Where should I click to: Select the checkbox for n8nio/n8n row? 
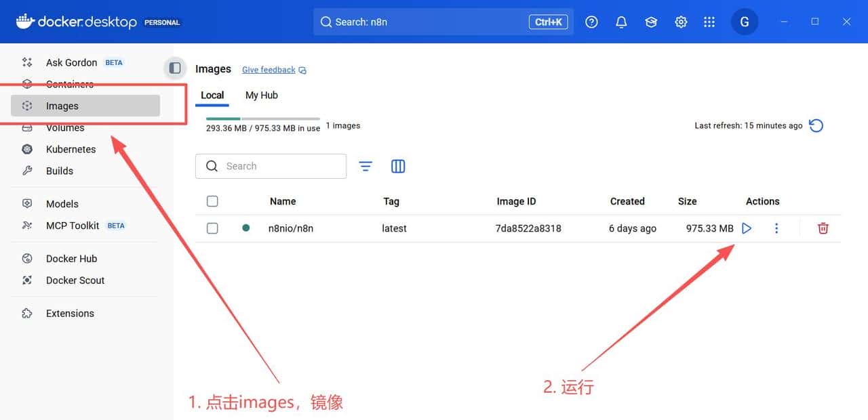tap(212, 228)
